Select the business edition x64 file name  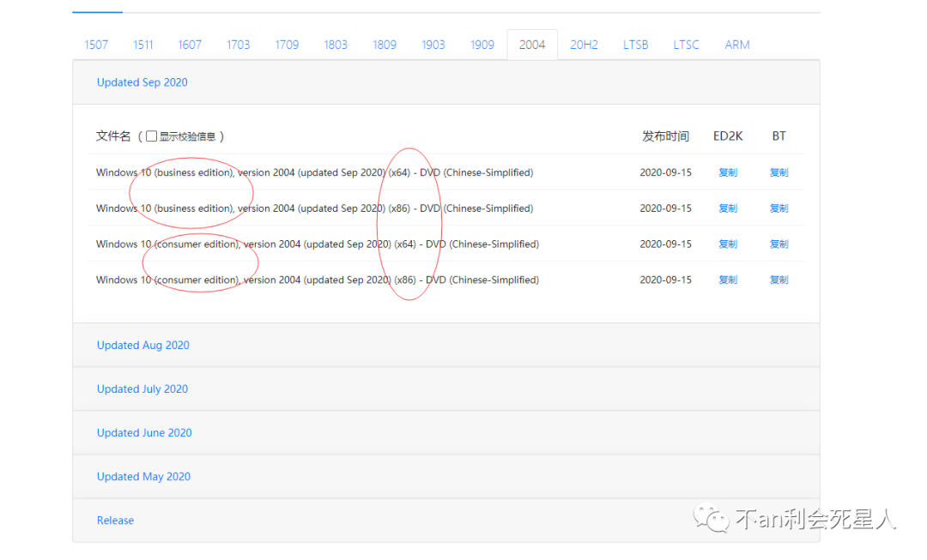314,172
